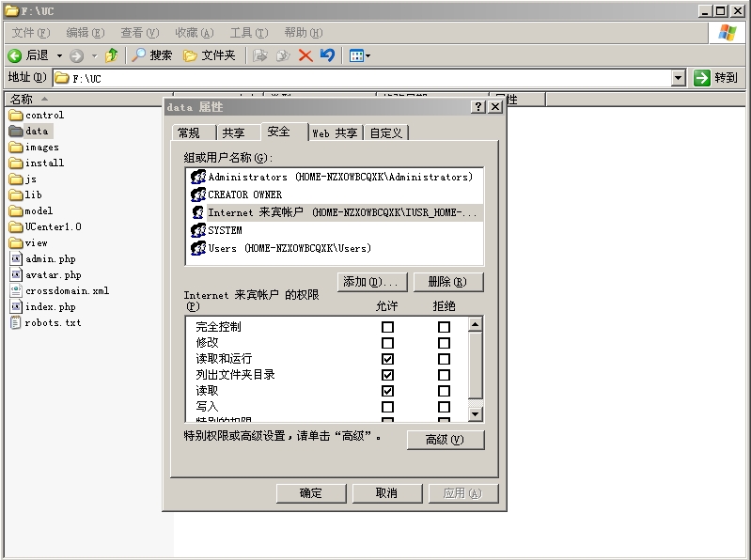Select the crossdomain.xml file
The width and height of the screenshot is (751, 560).
click(59, 290)
